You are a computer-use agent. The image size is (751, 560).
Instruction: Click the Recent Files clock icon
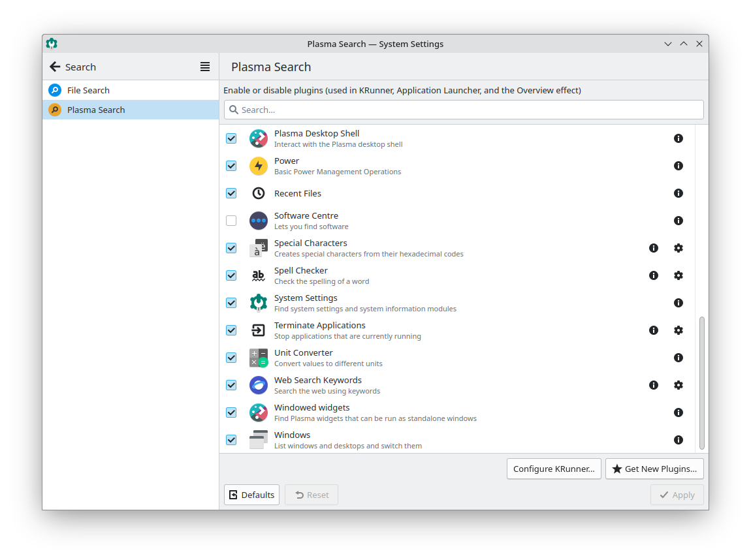click(259, 193)
